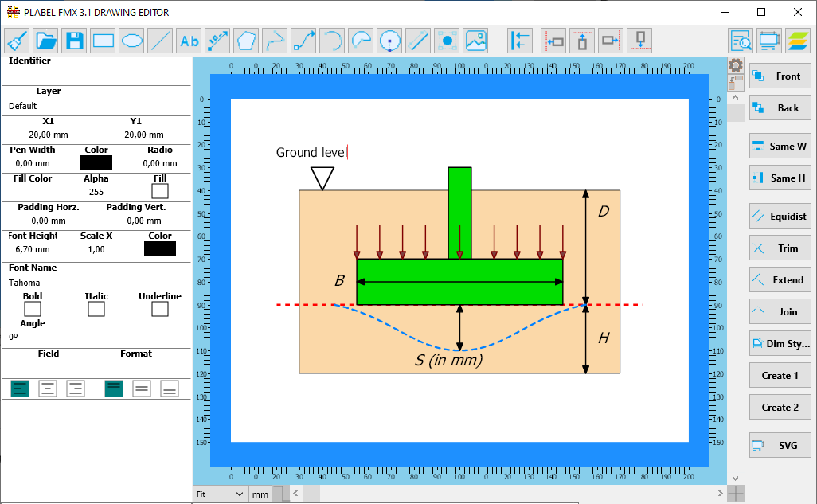Select the Line drawing tool
The image size is (817, 504).
[x=160, y=40]
